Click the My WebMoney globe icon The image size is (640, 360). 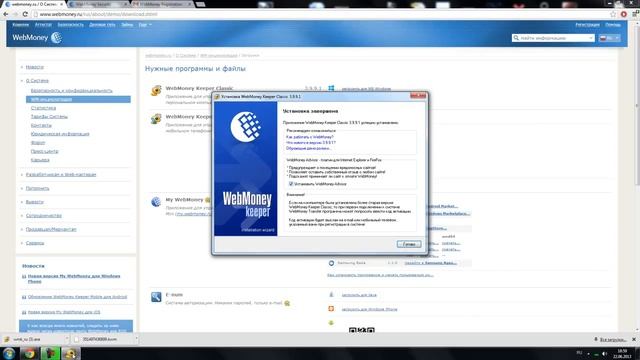[x=156, y=202]
